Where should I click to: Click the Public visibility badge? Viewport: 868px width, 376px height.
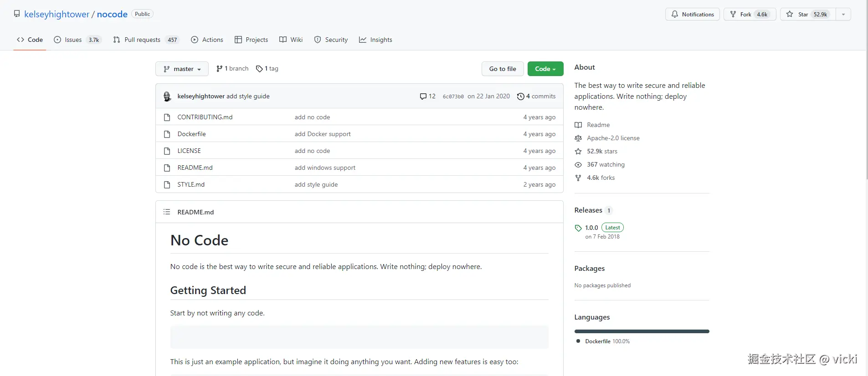click(x=142, y=14)
